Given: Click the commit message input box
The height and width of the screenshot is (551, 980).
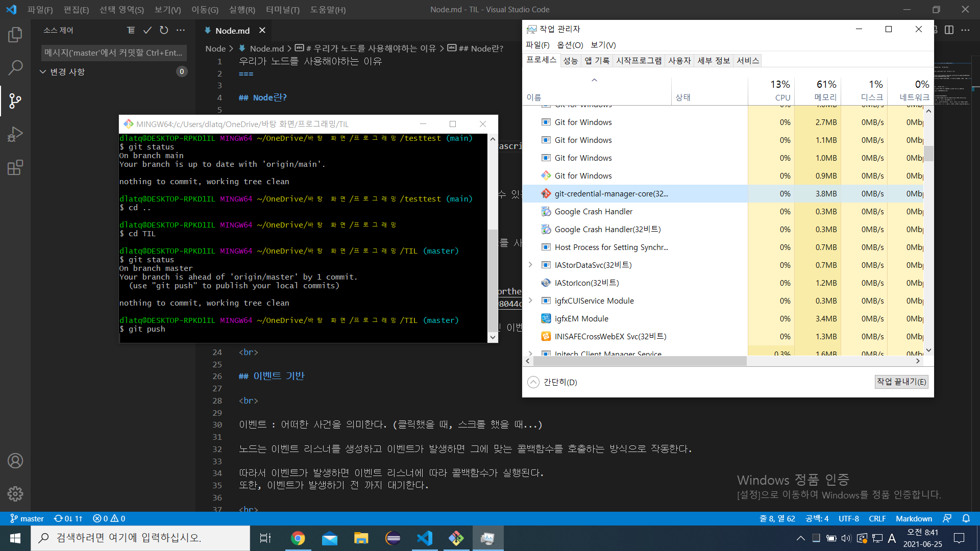Looking at the screenshot, I should (113, 53).
